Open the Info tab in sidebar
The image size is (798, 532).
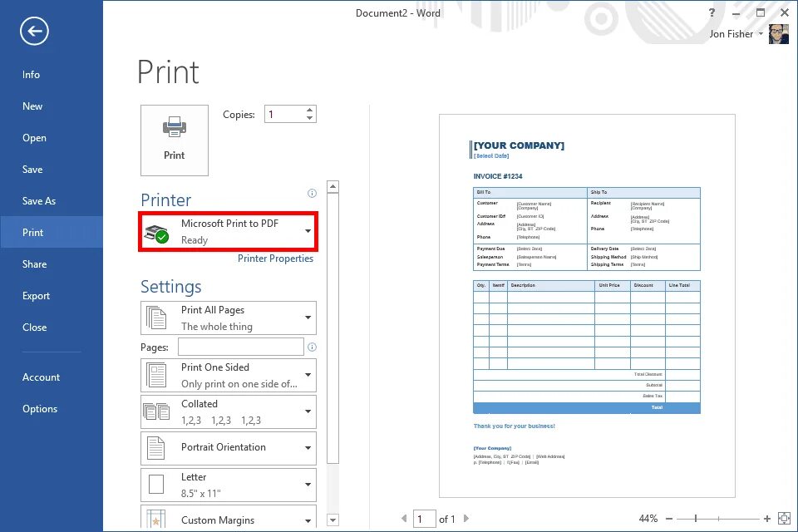tap(31, 74)
